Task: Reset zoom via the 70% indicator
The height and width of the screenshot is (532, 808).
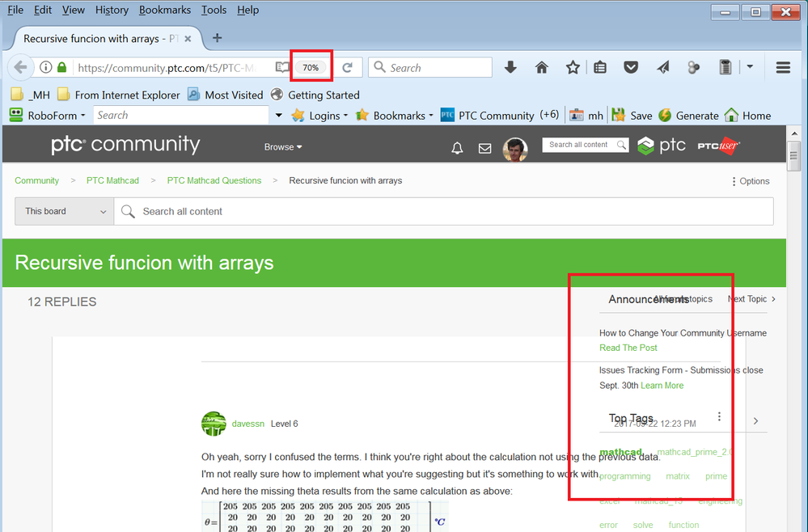Action: tap(311, 68)
